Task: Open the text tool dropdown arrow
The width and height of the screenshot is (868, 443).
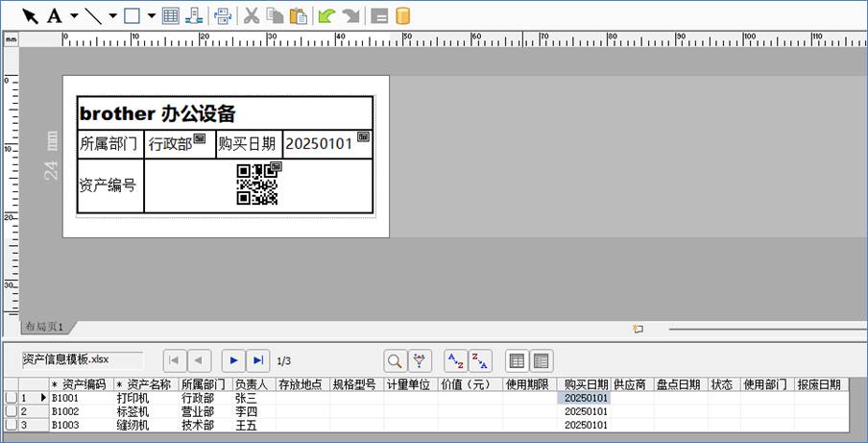Action: point(74,16)
